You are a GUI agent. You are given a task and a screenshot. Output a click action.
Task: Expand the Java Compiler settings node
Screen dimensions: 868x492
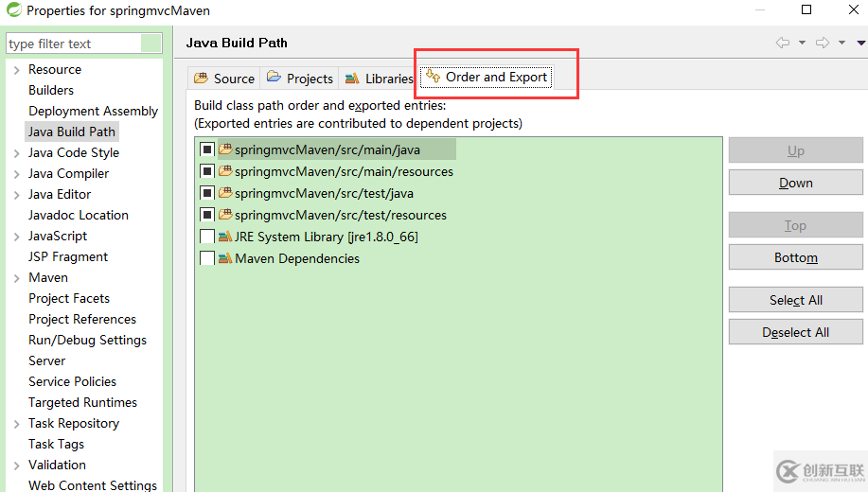pos(16,174)
